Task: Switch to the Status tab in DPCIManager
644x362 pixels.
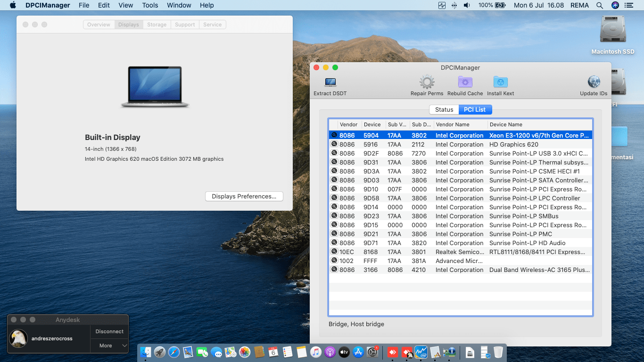Action: pyautogui.click(x=444, y=109)
